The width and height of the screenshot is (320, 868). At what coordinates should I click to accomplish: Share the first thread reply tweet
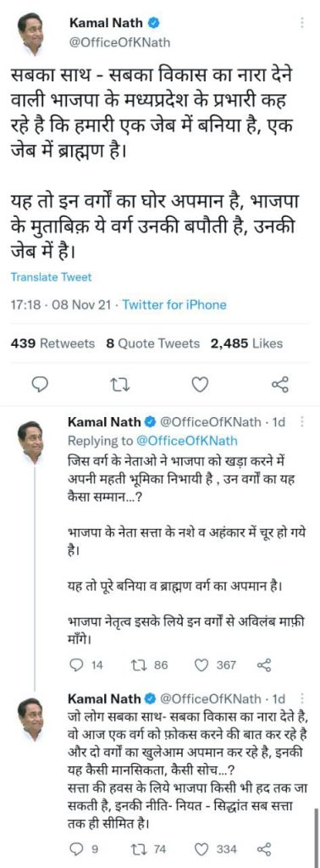[265, 665]
